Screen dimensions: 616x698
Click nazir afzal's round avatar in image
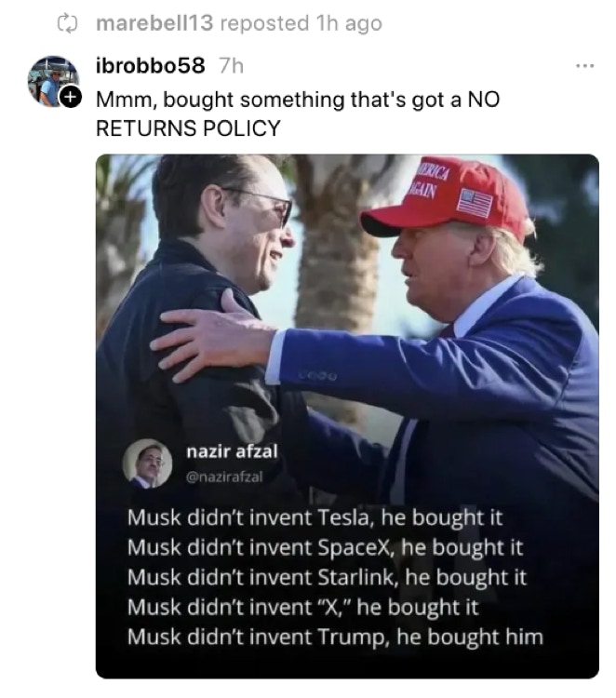pyautogui.click(x=147, y=463)
